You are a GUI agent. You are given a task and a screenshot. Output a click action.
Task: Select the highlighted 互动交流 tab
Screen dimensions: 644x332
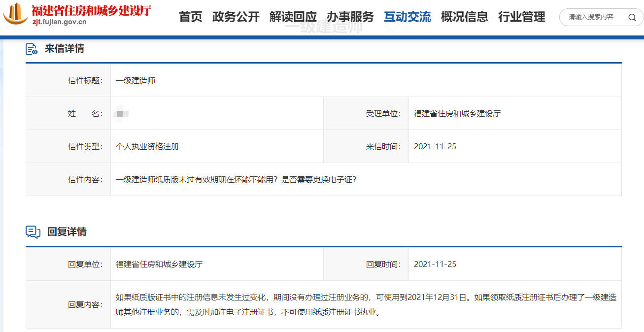tap(407, 17)
